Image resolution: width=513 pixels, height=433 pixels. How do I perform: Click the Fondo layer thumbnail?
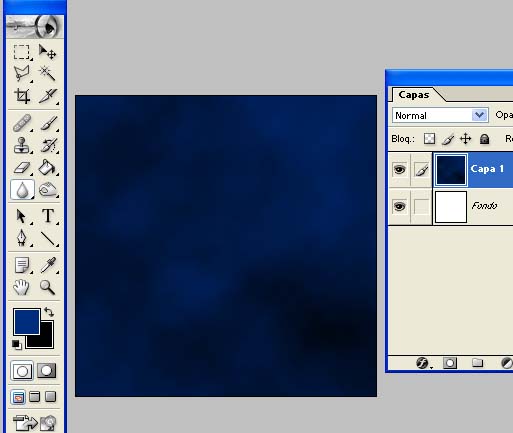coord(451,207)
